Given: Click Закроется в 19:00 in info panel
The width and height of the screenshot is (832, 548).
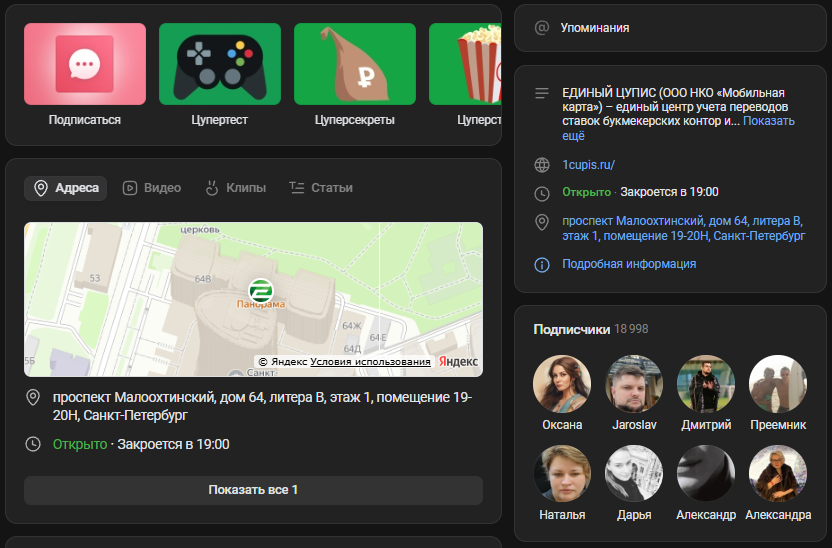Looking at the screenshot, I should [669, 192].
